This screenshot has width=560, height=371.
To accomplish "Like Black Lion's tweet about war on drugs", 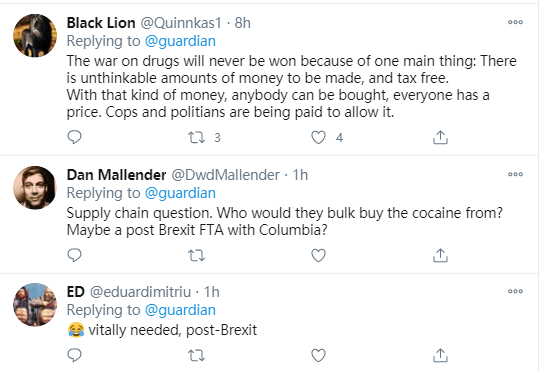I will 318,137.
